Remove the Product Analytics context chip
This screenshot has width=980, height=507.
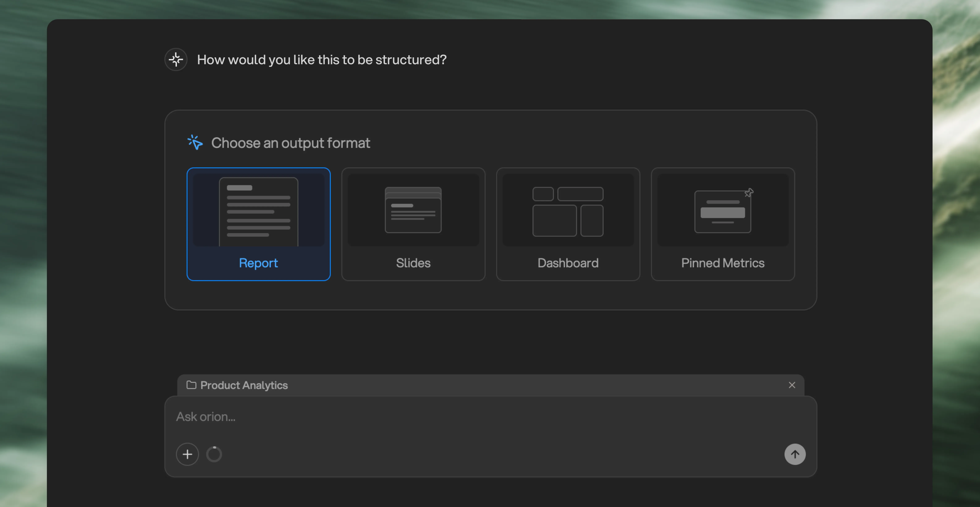[792, 385]
